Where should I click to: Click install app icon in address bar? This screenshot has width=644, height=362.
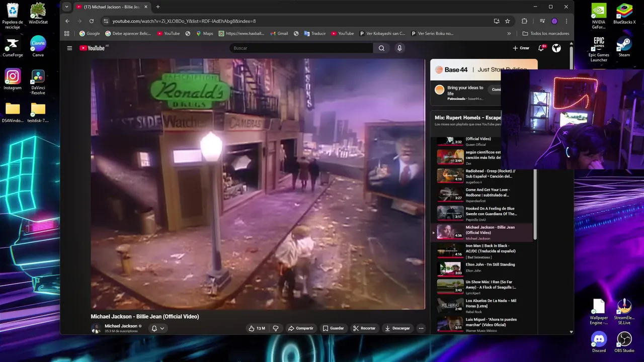[497, 21]
